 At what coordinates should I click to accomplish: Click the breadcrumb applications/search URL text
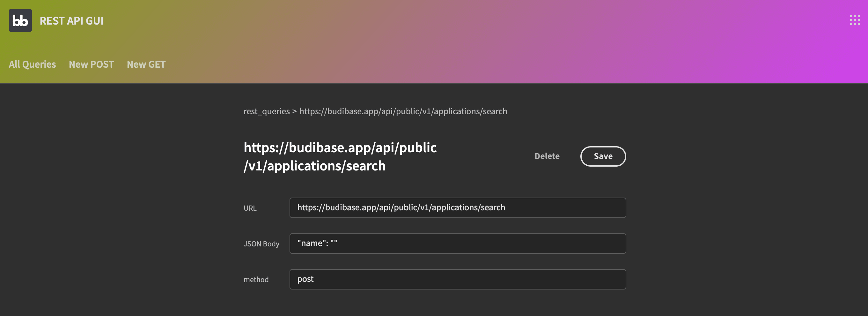(x=403, y=111)
